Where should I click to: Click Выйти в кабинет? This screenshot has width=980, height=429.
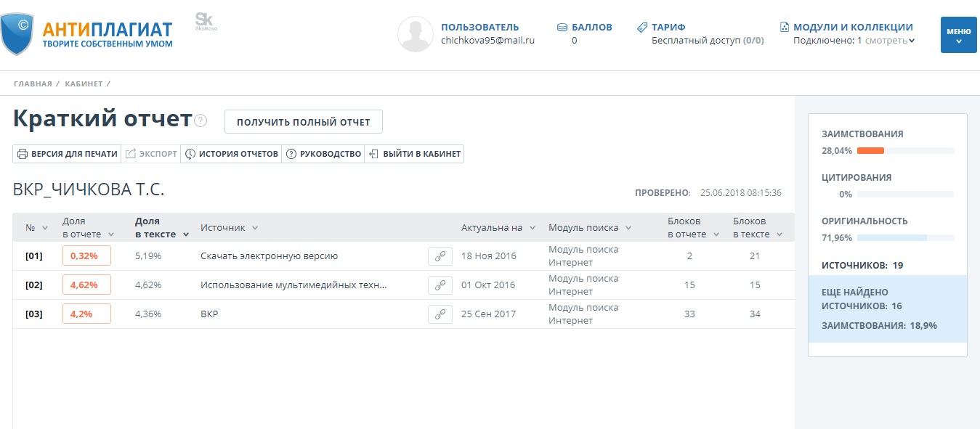click(415, 154)
